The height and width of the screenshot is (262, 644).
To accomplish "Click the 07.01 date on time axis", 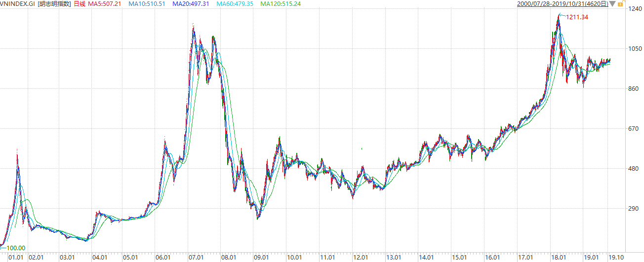I will (197, 258).
